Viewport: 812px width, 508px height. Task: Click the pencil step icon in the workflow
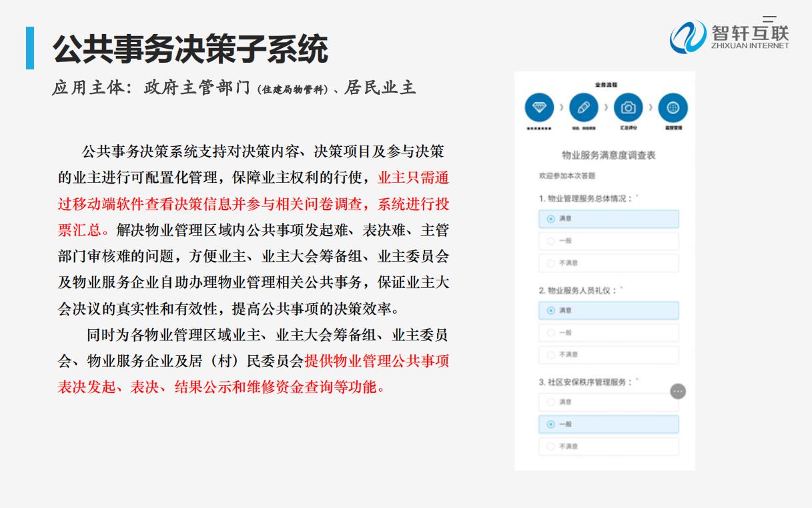pyautogui.click(x=584, y=107)
